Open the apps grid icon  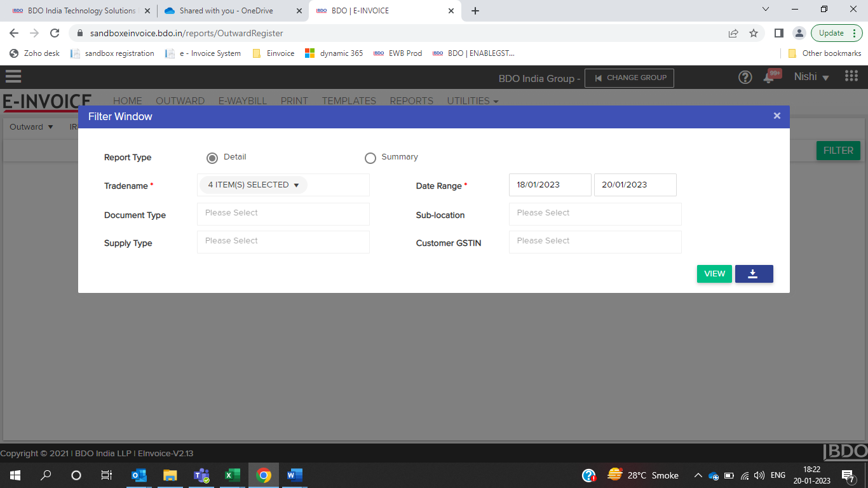pyautogui.click(x=851, y=77)
